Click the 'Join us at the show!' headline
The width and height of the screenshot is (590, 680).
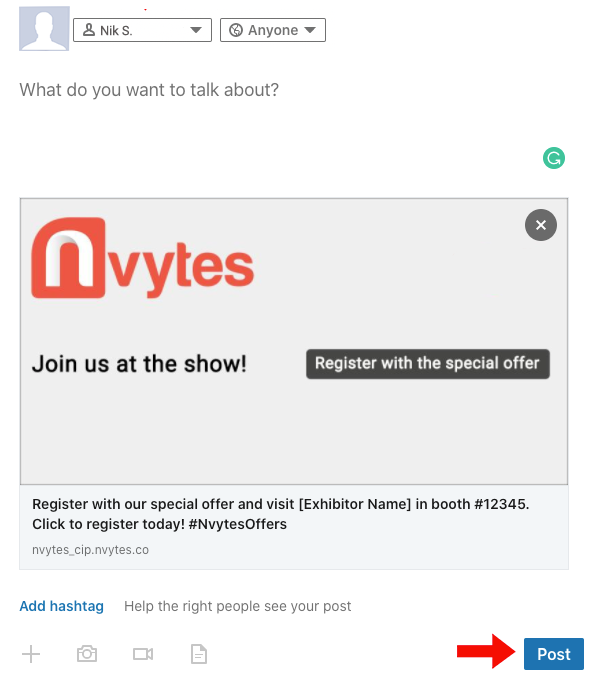click(139, 363)
